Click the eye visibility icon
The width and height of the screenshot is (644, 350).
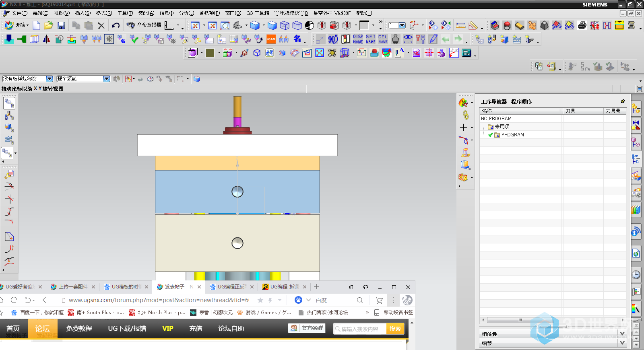click(x=408, y=39)
